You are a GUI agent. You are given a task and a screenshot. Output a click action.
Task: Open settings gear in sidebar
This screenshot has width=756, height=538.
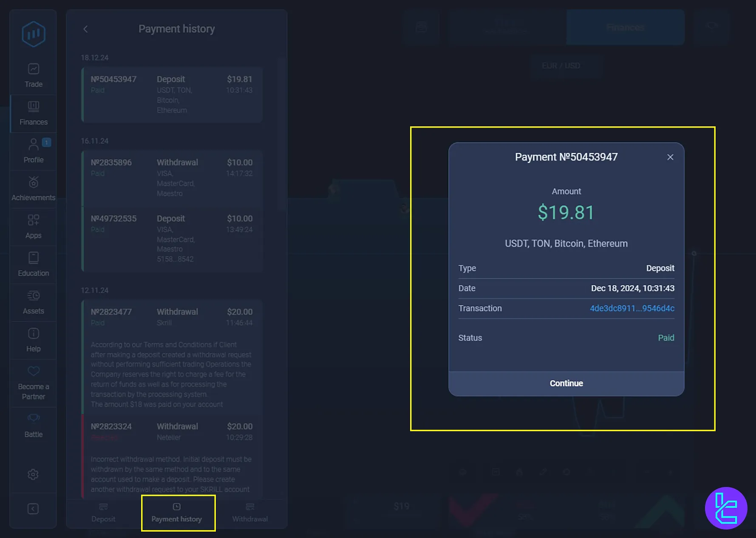coord(33,474)
